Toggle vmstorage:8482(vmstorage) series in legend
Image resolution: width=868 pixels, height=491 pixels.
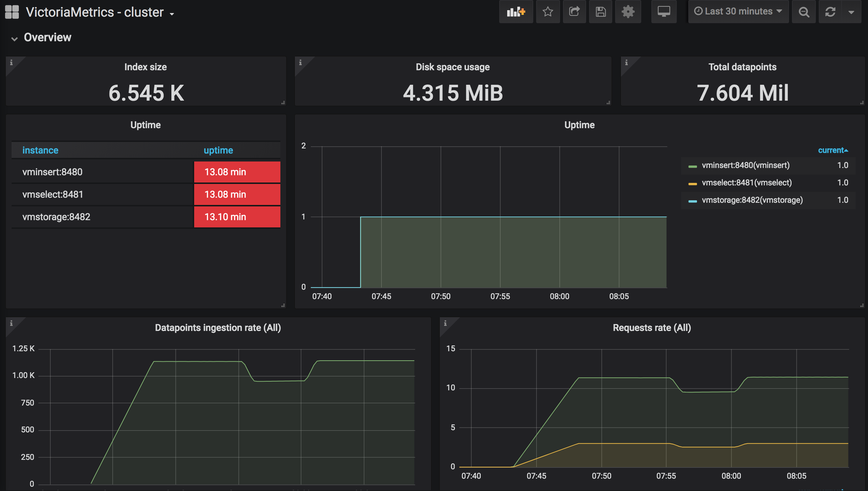pos(752,200)
